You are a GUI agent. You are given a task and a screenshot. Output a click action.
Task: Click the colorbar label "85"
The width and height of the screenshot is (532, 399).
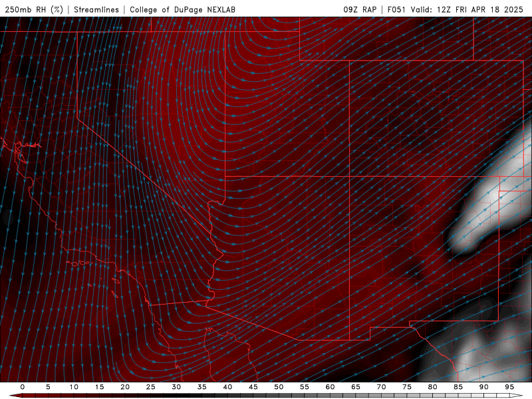click(458, 387)
